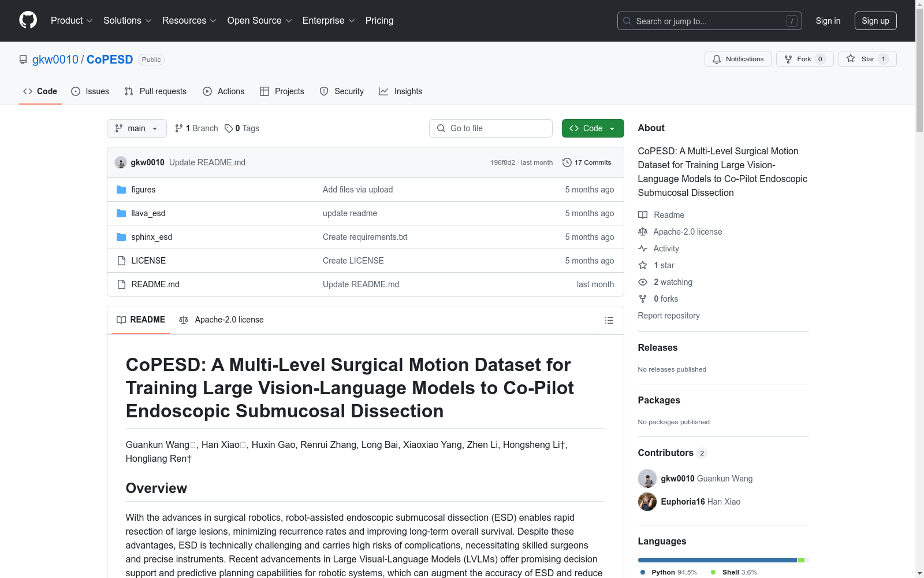Image resolution: width=924 pixels, height=578 pixels.
Task: Open the Report repository link
Action: click(x=668, y=316)
